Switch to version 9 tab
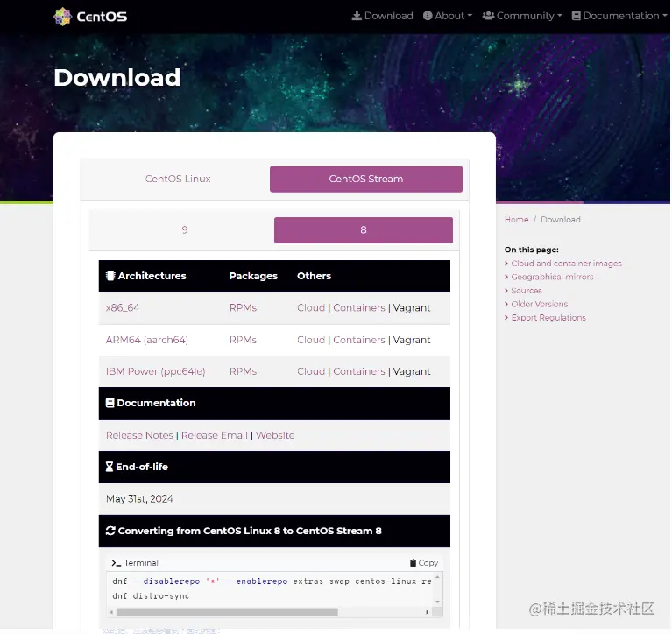This screenshot has width=672, height=634. 185,230
